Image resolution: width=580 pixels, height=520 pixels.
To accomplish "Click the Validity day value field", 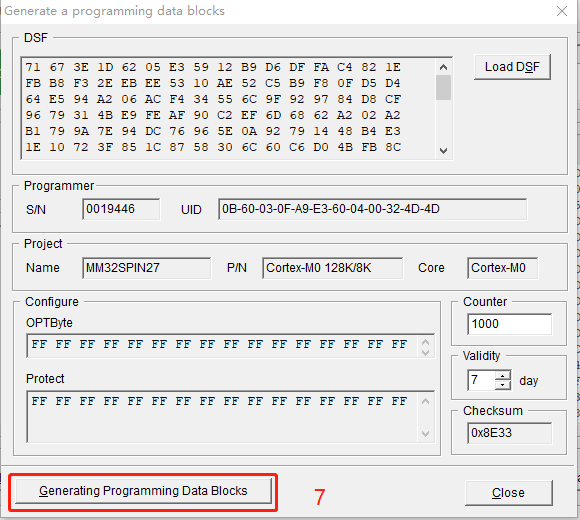I will tap(481, 380).
